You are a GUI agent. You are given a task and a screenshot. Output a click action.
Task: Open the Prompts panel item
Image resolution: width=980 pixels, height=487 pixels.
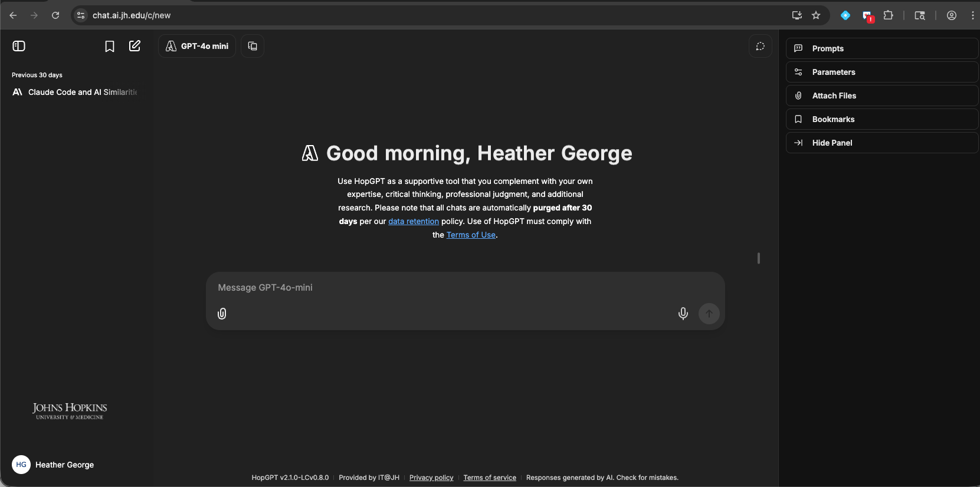pos(881,48)
